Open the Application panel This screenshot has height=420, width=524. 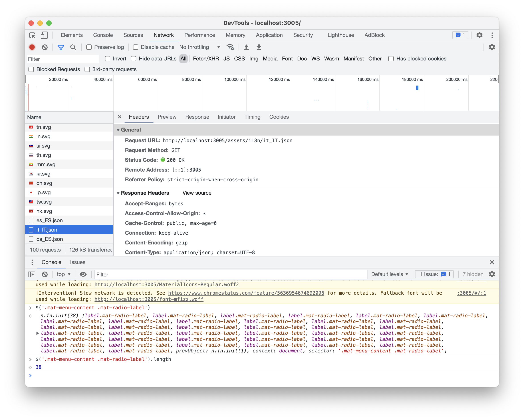coord(269,35)
